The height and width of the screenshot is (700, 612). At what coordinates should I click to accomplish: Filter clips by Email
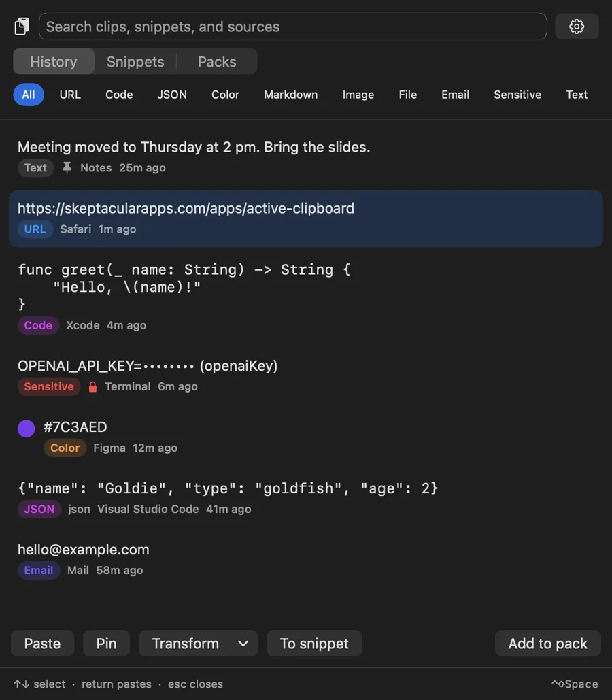tap(456, 95)
